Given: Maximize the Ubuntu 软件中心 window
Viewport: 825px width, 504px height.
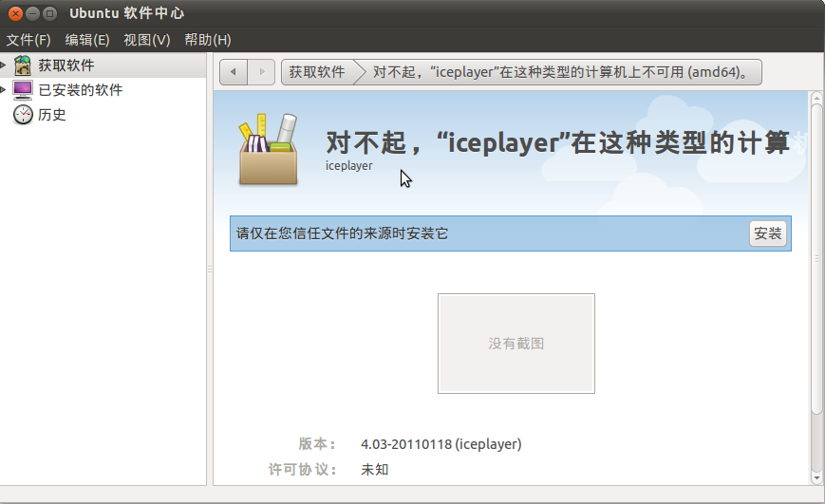Looking at the screenshot, I should 50,13.
